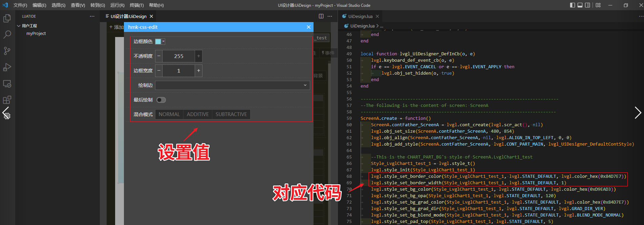Click the split editor icon
This screenshot has width=644, height=225.
pyautogui.click(x=321, y=16)
